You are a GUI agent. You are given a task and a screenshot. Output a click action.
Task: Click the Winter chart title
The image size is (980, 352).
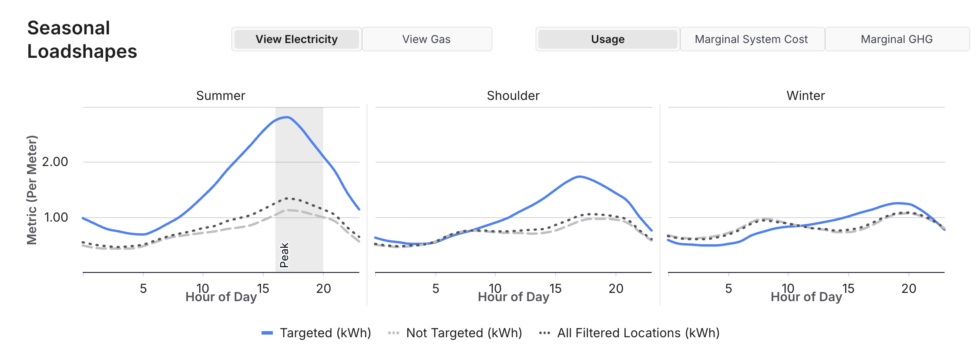tap(805, 96)
